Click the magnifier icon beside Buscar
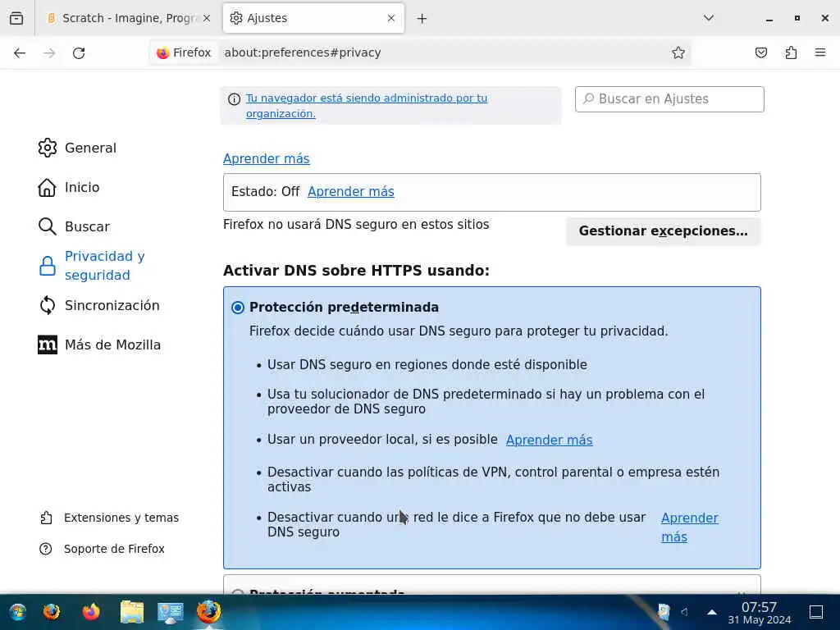The width and height of the screenshot is (840, 630). coord(47,226)
